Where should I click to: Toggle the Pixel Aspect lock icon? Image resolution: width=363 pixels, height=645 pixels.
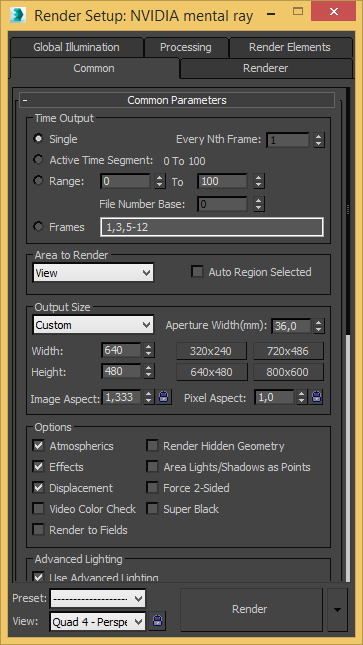(x=316, y=397)
